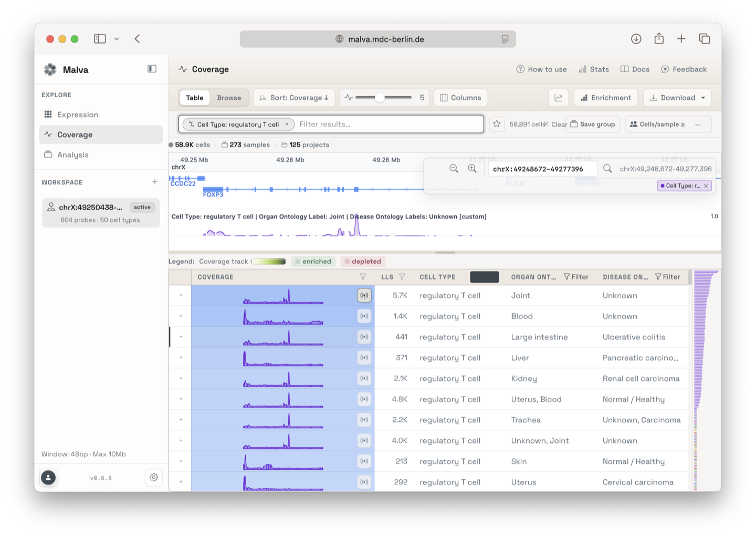Decrease Cells/sample threshold minus button

[x=698, y=125]
